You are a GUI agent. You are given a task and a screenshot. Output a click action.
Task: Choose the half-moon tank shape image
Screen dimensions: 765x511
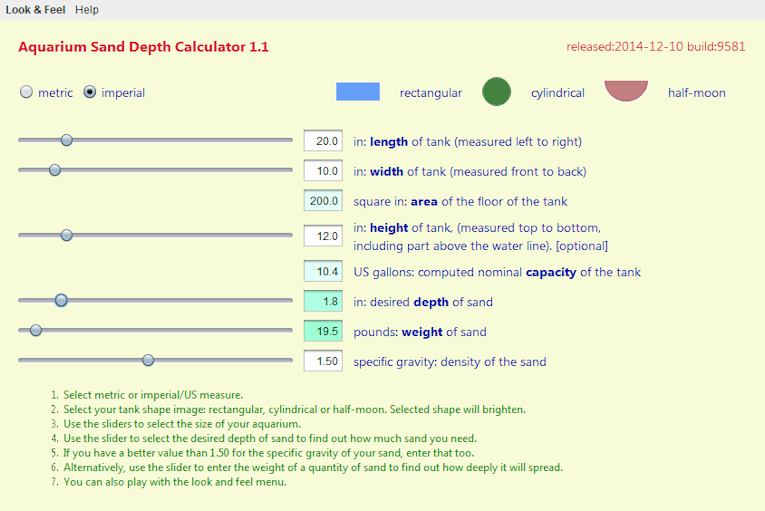coord(626,91)
